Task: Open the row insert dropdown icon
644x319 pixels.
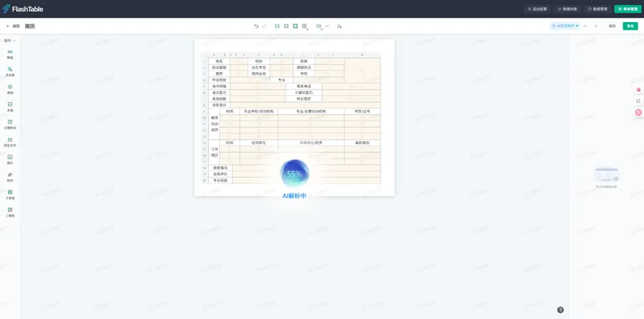Action: pos(319,26)
